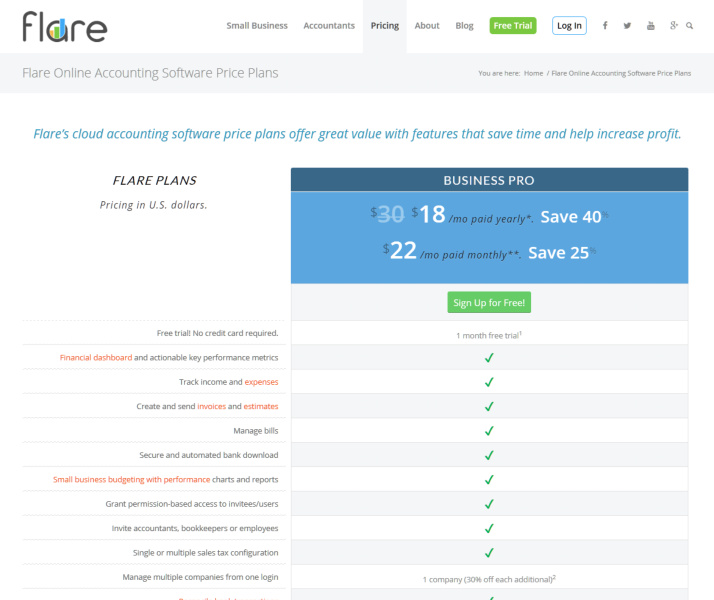Open the estimates link
This screenshot has height=600, width=714.
261,406
